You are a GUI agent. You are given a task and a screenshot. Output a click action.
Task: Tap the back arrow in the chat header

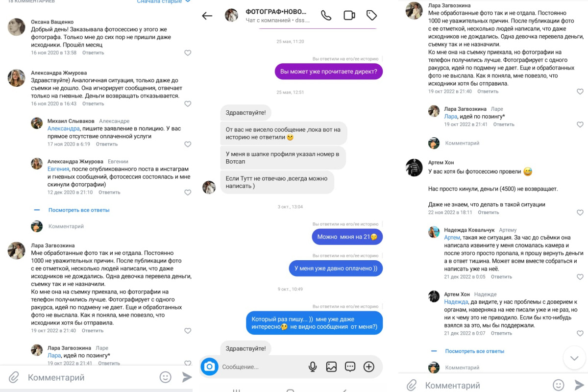point(207,16)
